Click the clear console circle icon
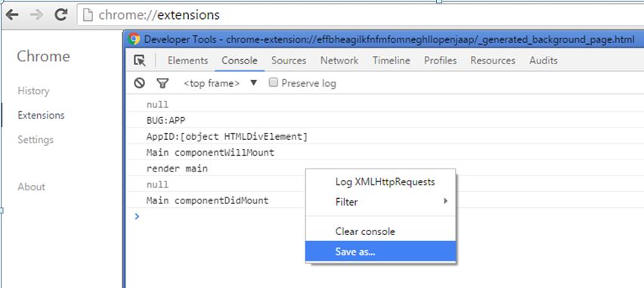Image resolution: width=644 pixels, height=288 pixels. (x=140, y=83)
